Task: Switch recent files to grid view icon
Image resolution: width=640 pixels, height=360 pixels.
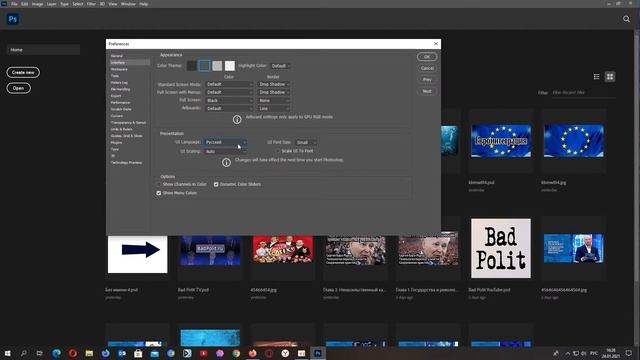Action: click(610, 77)
